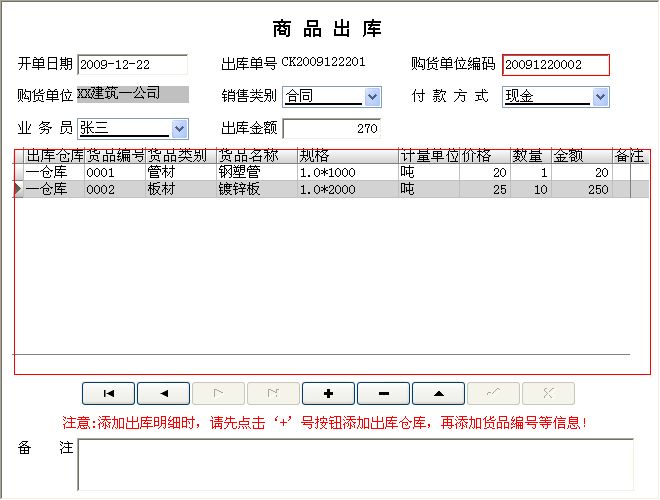The width and height of the screenshot is (660, 500).
Task: Select the 钢塑管 row in table
Action: coord(255,173)
